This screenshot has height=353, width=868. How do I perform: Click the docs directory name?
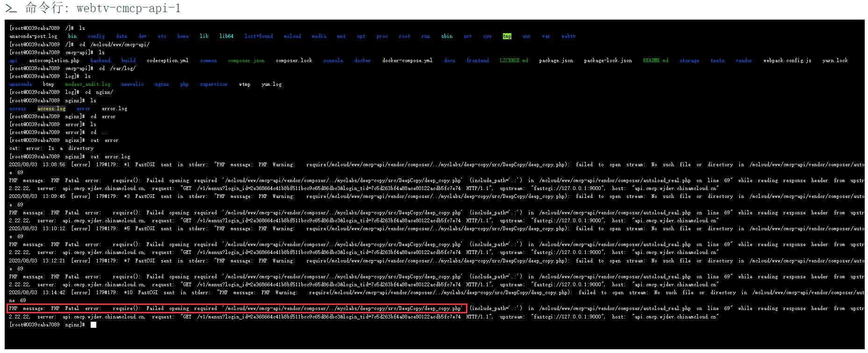click(450, 60)
